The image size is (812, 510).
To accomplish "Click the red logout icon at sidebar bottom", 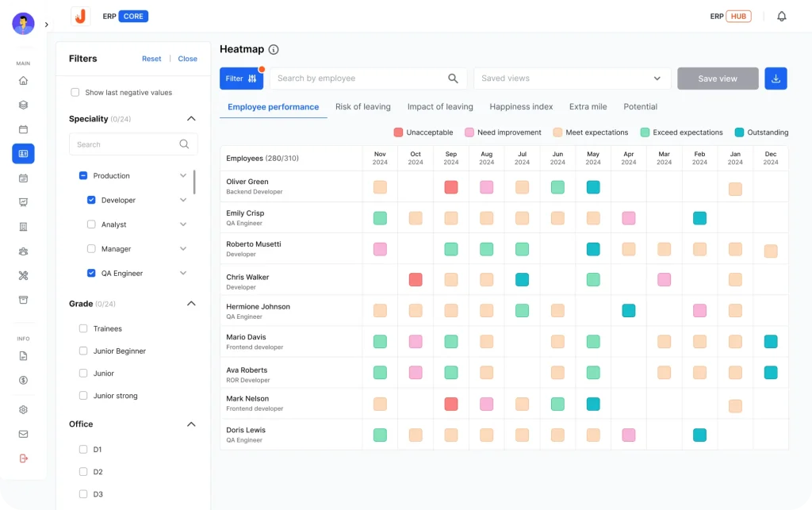I will 23,458.
